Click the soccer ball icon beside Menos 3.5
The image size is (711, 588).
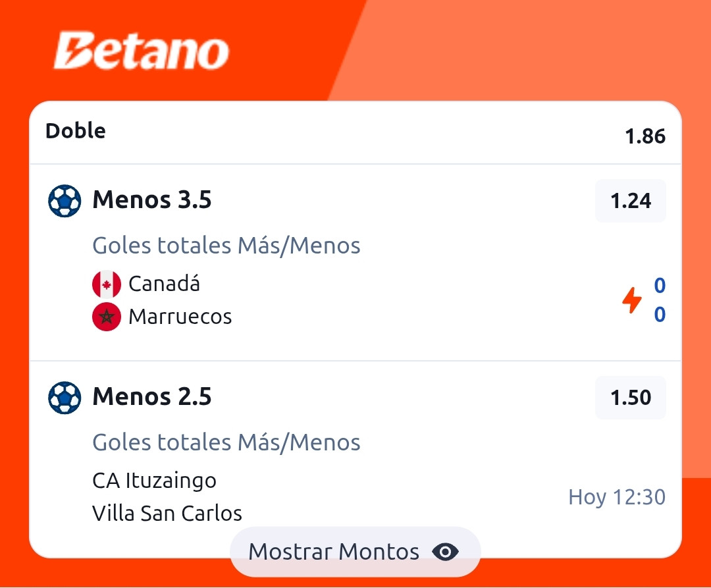point(65,200)
